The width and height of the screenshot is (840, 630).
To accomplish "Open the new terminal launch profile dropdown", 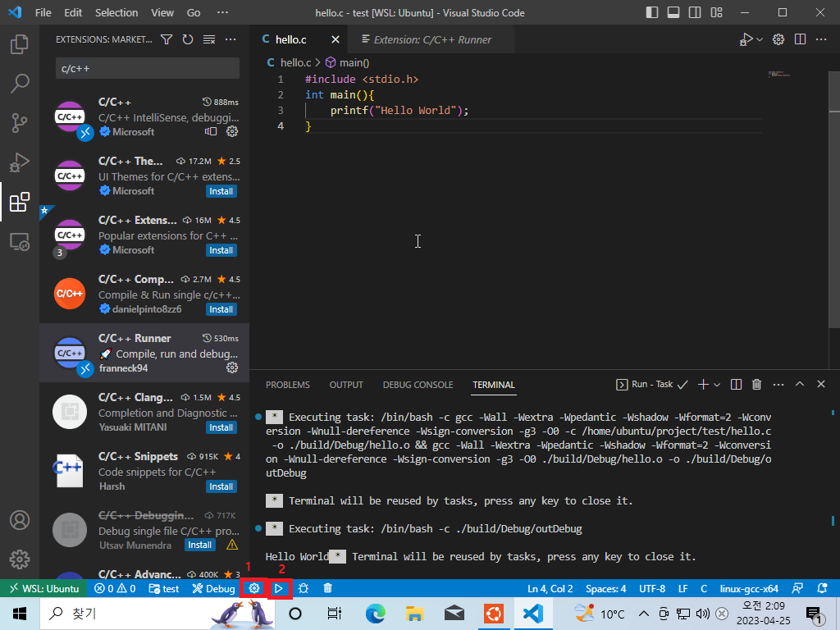I will coord(717,385).
